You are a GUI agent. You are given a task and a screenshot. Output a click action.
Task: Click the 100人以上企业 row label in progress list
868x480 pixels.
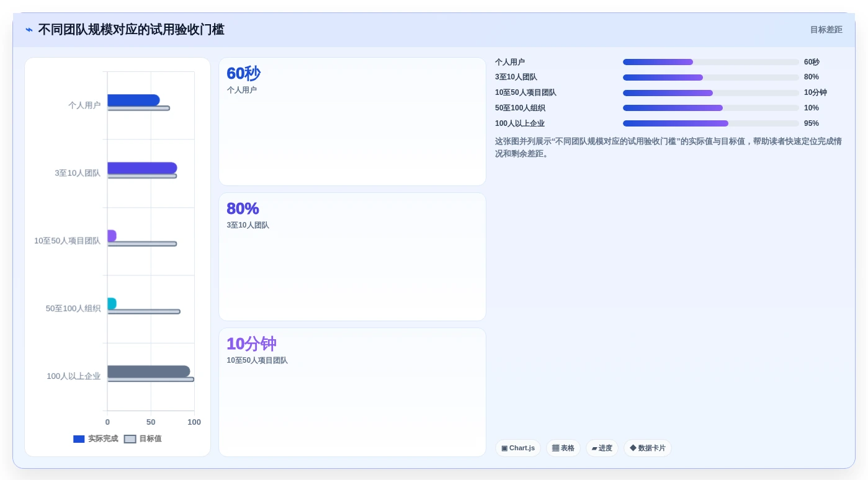click(x=520, y=123)
